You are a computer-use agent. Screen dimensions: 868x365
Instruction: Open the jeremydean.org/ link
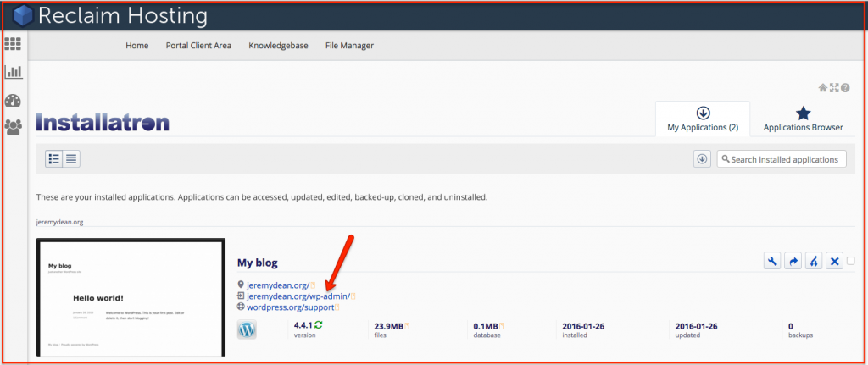(x=278, y=285)
